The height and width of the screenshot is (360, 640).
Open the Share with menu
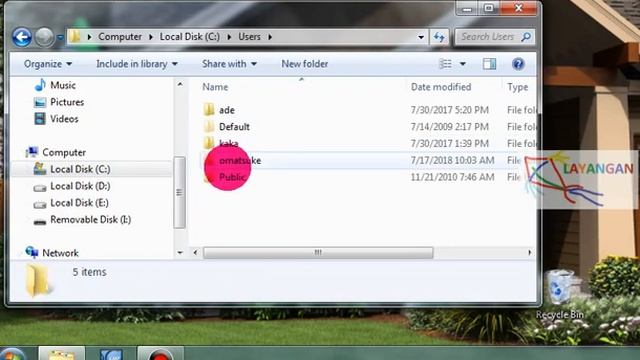tap(229, 64)
